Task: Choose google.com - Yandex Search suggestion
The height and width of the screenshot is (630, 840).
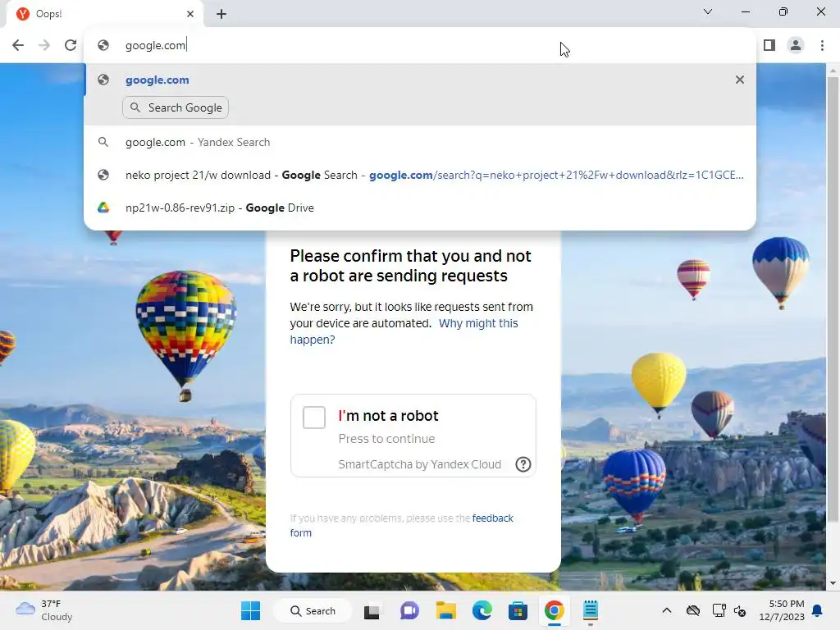Action: pos(420,143)
